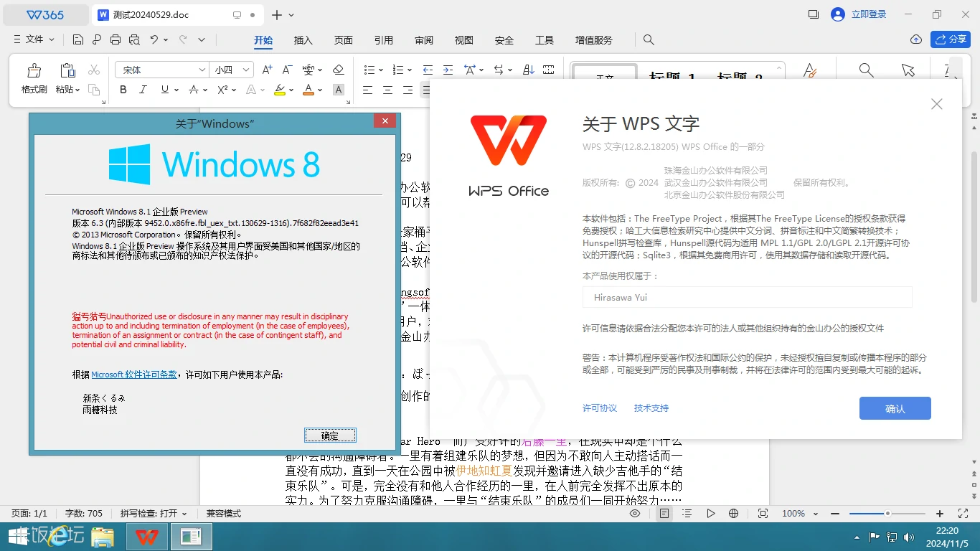Viewport: 980px width, 551px height.
Task: Select the Format Painter tool (格式刷)
Action: 33,77
